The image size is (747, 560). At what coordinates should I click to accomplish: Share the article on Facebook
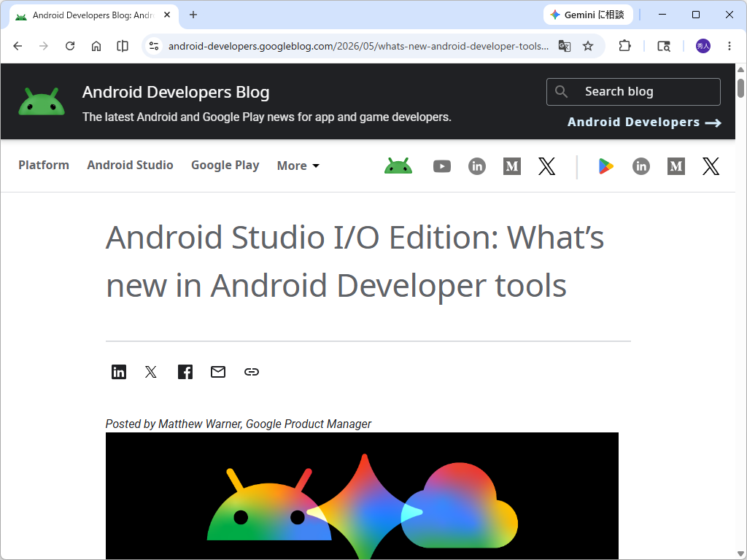tap(185, 372)
